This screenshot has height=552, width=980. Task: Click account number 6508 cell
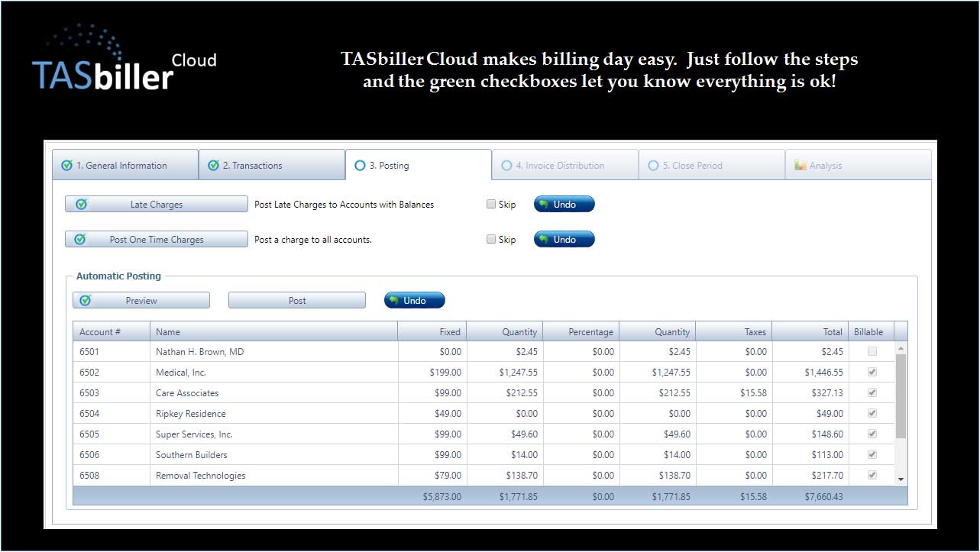click(x=112, y=476)
